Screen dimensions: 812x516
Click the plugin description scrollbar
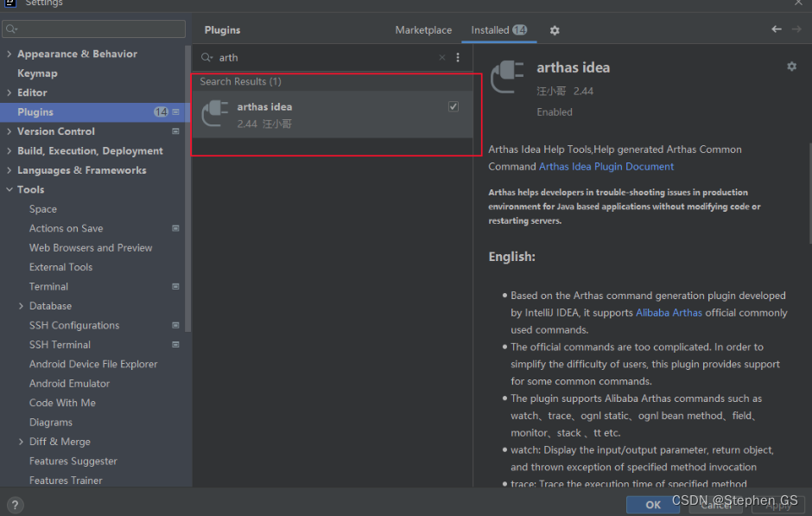pyautogui.click(x=809, y=194)
